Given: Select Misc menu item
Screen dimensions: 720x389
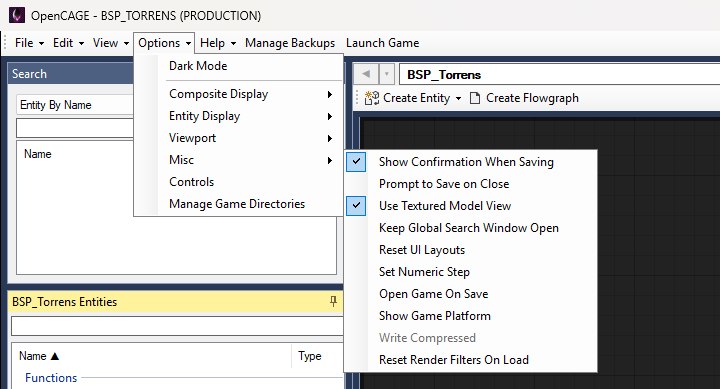Looking at the screenshot, I should click(x=239, y=160).
